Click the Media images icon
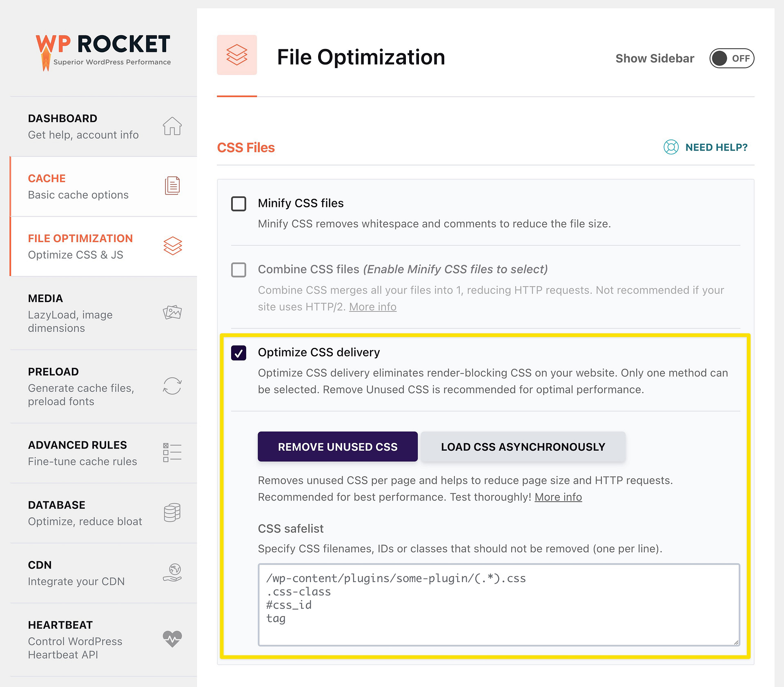Screen dimensions: 784x687 pyautogui.click(x=172, y=313)
